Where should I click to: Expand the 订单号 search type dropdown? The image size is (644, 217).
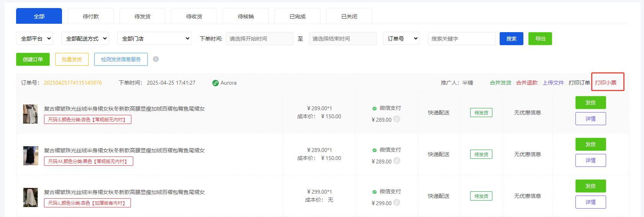tap(401, 39)
